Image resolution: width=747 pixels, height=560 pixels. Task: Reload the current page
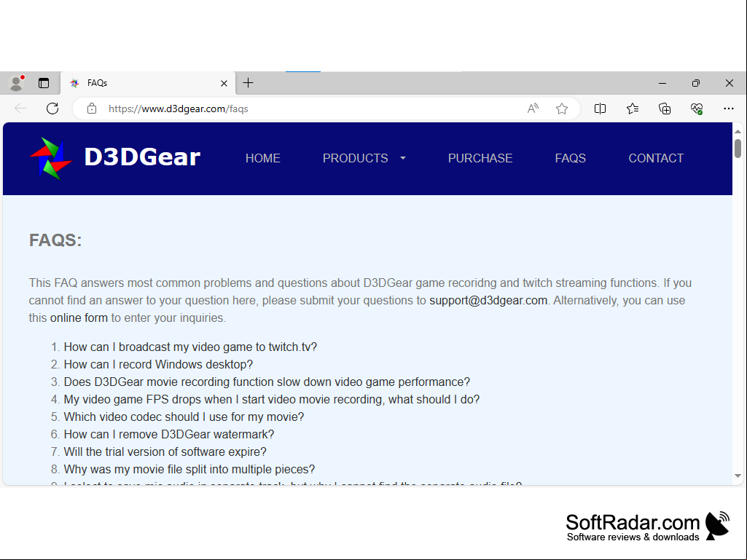[52, 109]
